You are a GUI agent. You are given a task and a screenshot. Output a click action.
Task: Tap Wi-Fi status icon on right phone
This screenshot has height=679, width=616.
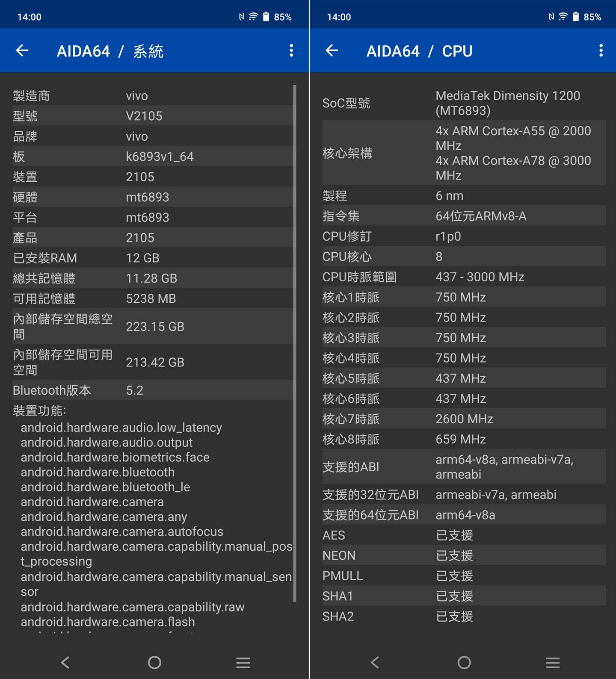point(563,17)
